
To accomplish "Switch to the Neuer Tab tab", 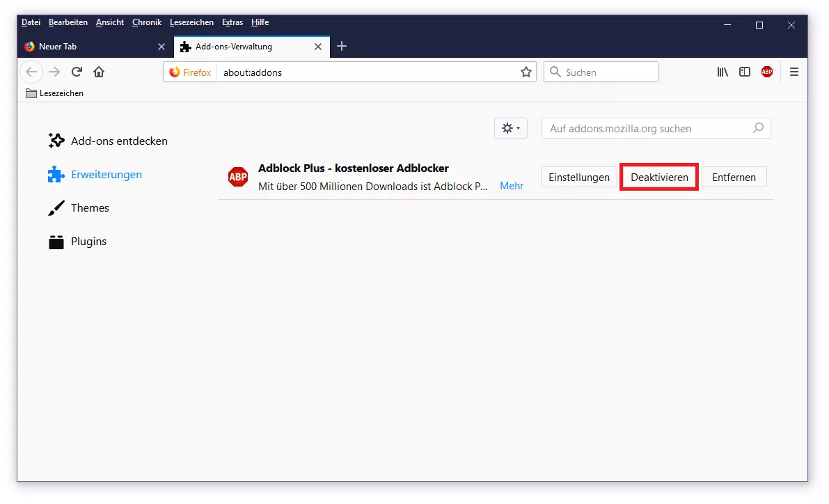I will [x=95, y=47].
